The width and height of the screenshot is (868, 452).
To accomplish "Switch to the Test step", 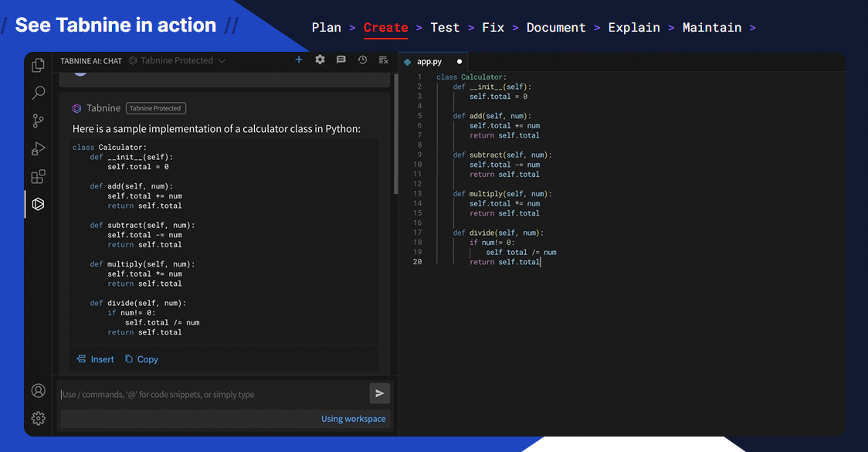I will coord(445,27).
